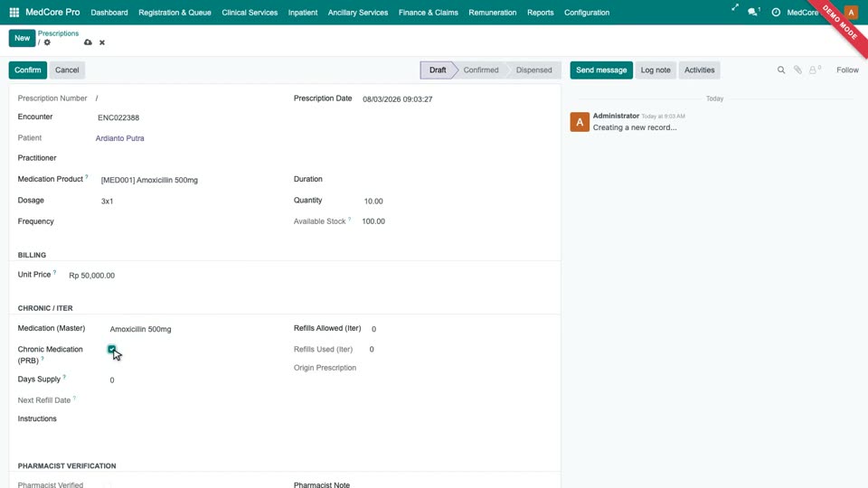Click the Days Supply field

pos(193,380)
